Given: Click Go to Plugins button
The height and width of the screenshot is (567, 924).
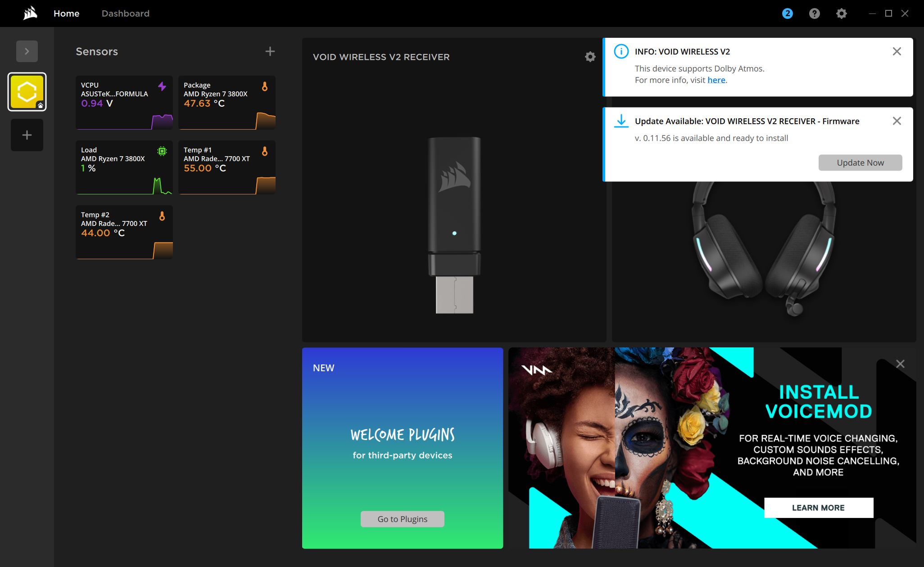Looking at the screenshot, I should 402,519.
